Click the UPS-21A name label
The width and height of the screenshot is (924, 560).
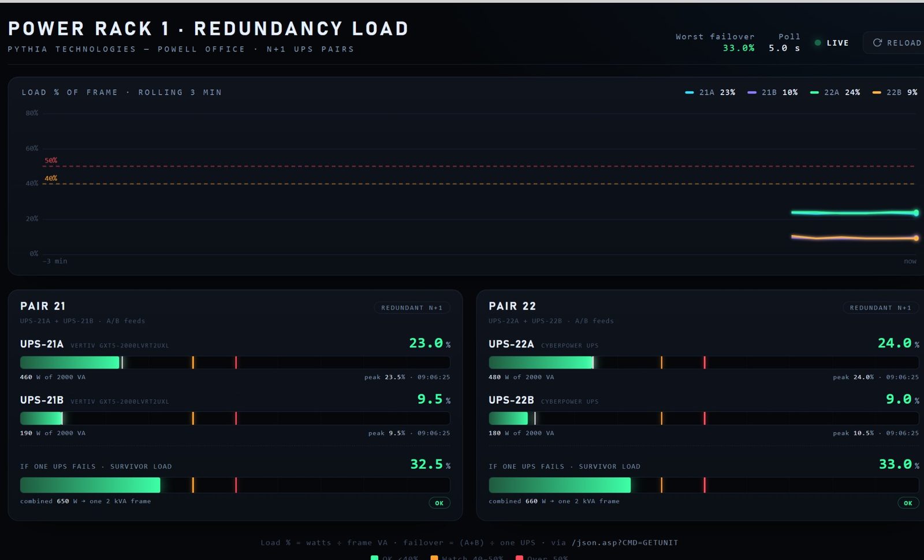tap(42, 344)
